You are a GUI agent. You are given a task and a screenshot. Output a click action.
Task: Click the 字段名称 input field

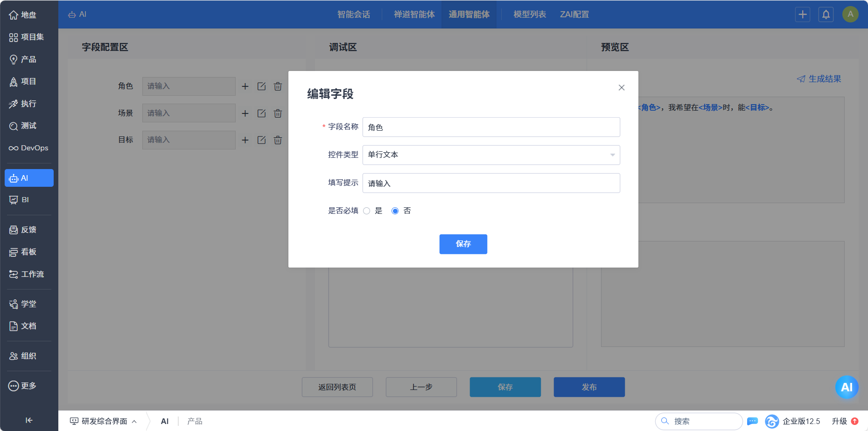pos(491,127)
